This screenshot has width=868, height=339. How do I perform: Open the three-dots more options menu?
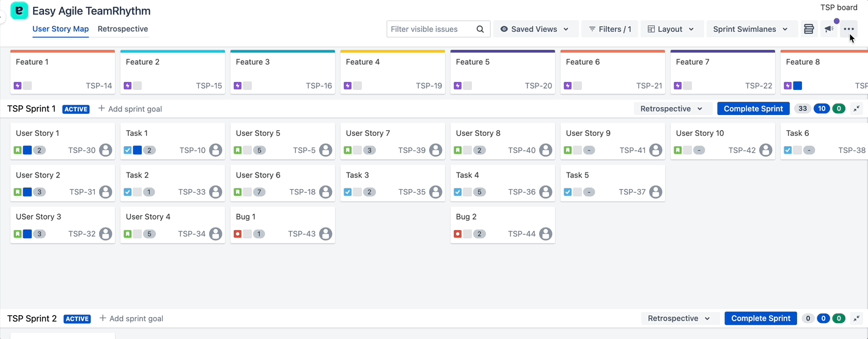tap(848, 29)
